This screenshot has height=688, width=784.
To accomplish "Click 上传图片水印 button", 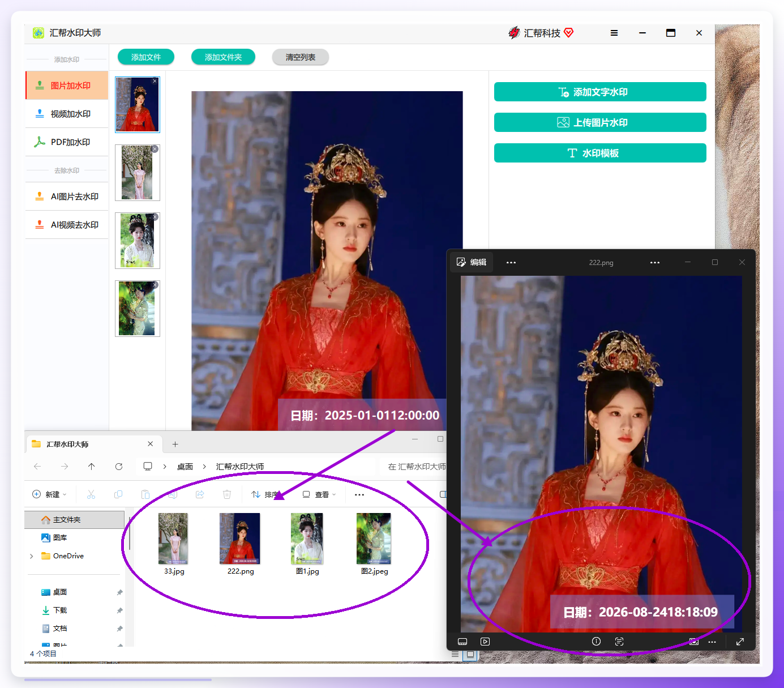I will 600,122.
